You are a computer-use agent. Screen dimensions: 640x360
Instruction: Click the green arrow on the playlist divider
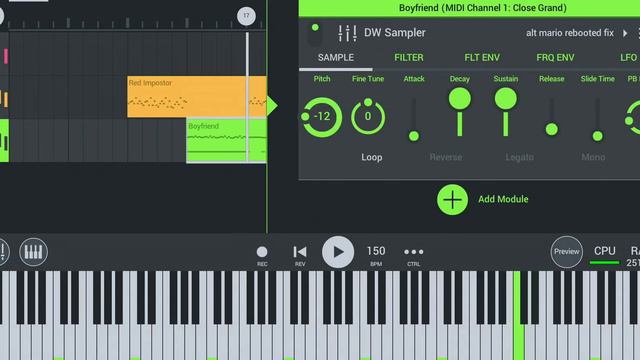tap(272, 106)
